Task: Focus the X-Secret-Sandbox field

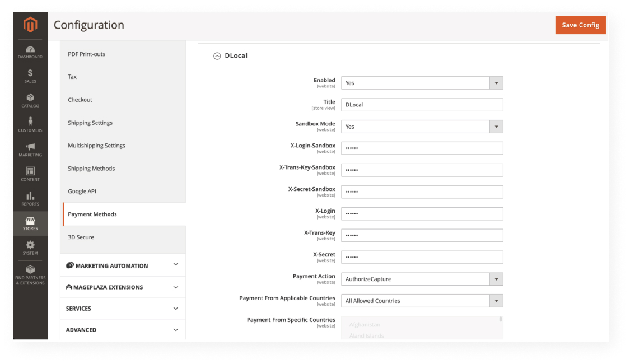Action: [422, 192]
